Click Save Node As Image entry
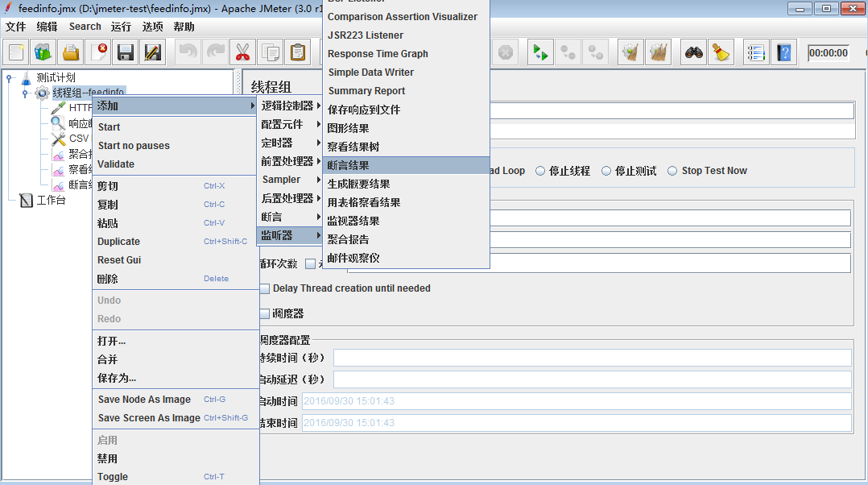 [175, 399]
